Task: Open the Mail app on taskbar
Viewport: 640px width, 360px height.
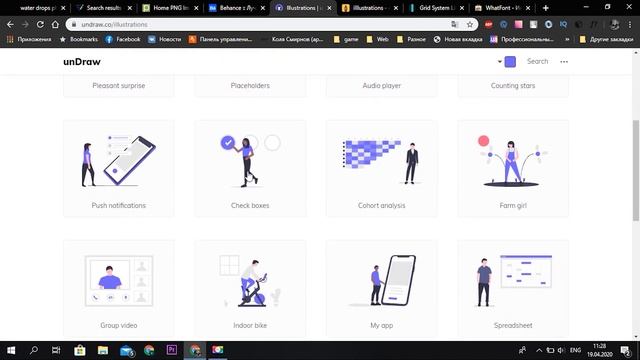Action: 127,350
